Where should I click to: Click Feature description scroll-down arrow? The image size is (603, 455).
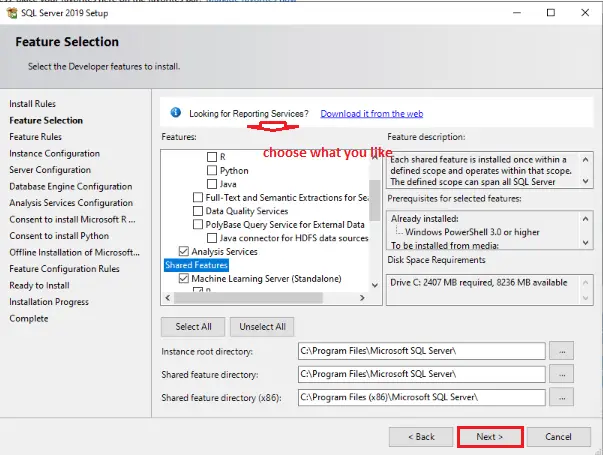point(585,181)
